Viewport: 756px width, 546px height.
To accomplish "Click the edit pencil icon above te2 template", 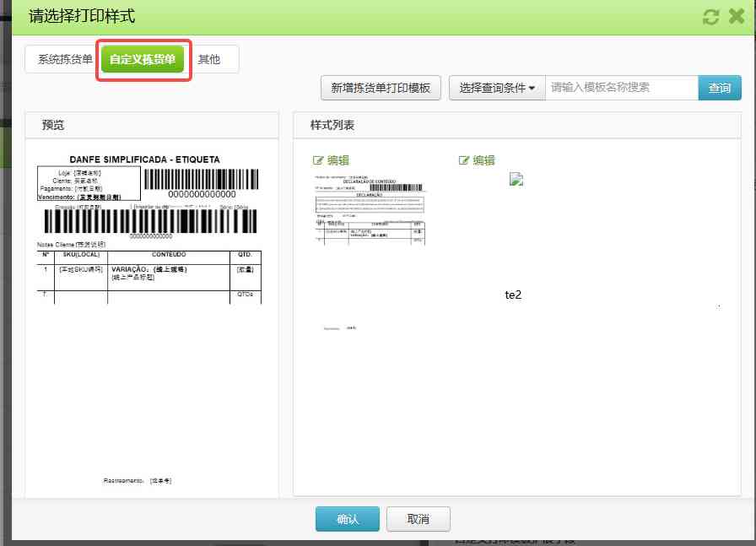I will pyautogui.click(x=465, y=159).
